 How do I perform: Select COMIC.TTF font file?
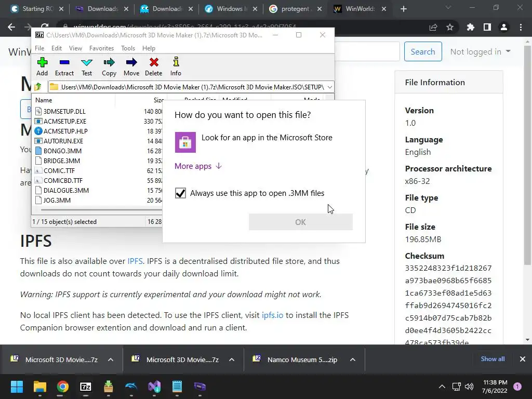pos(59,170)
